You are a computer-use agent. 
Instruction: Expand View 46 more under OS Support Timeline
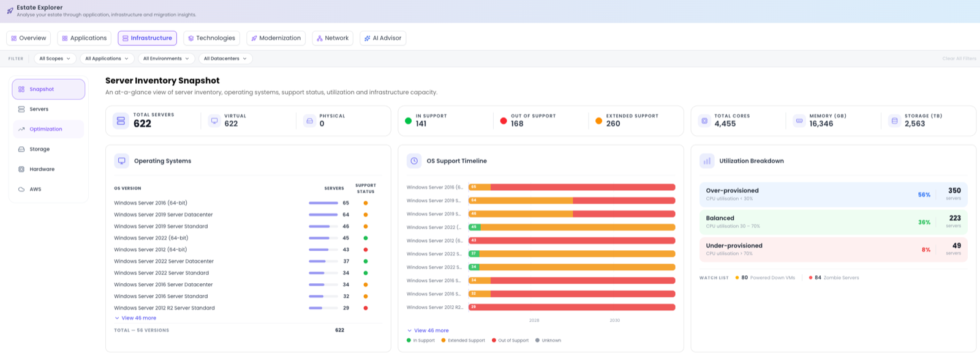[x=428, y=330]
